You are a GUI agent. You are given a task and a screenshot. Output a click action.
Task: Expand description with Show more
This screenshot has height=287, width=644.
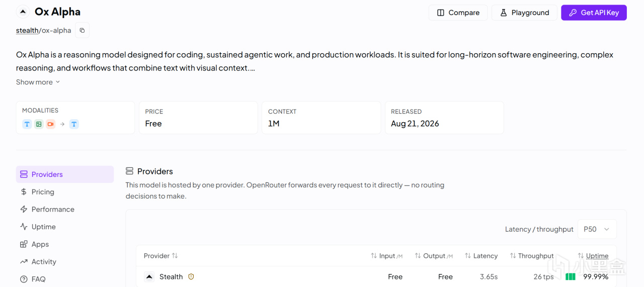[x=38, y=82]
